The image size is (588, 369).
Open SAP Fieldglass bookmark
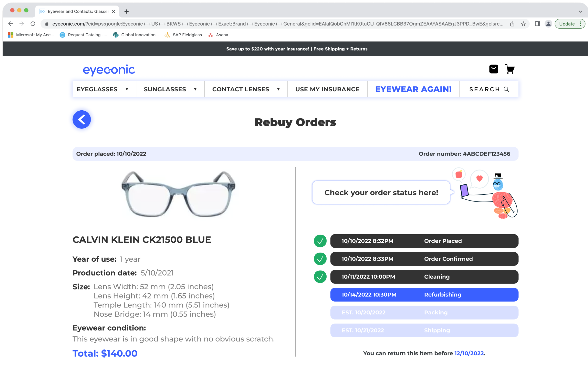183,35
